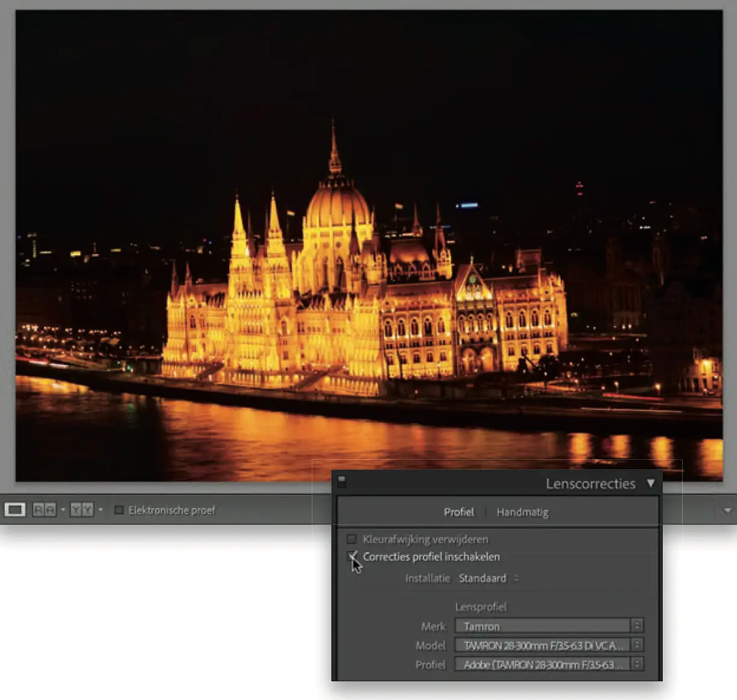737x700 pixels.
Task: Open the toolbar options arrow at far right
Action: pyautogui.click(x=727, y=511)
